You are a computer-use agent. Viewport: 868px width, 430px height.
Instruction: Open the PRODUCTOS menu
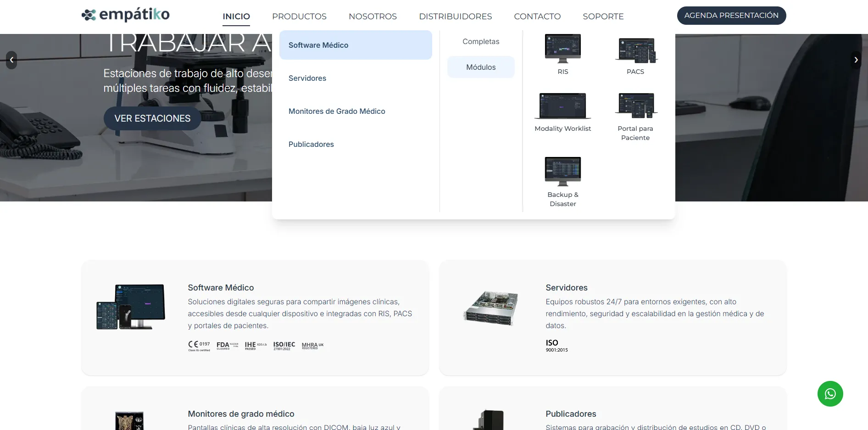[299, 17]
